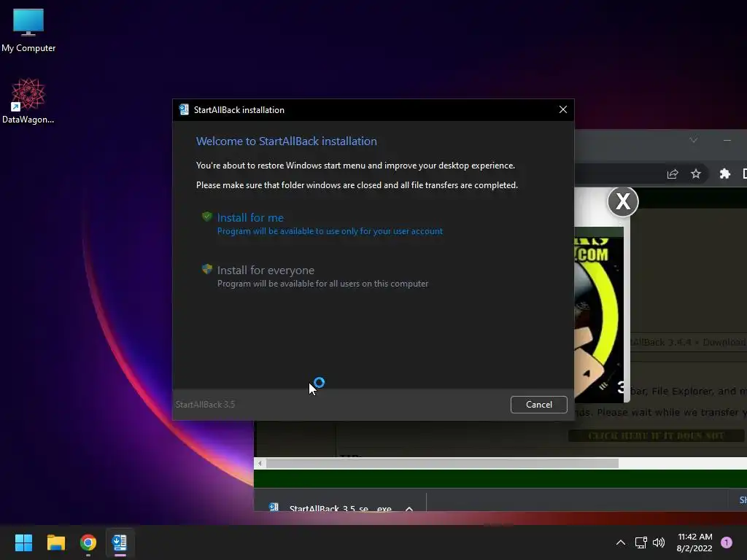
Task: Click 'StartAllBack 3.5' version label
Action: click(x=205, y=404)
